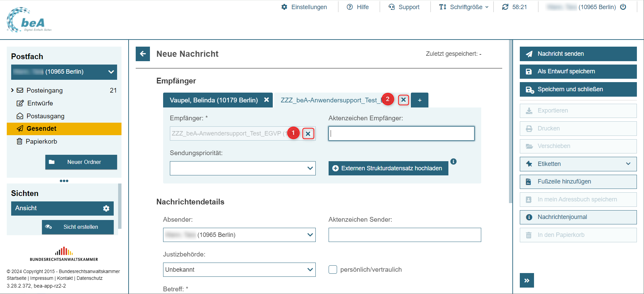Image resolution: width=644 pixels, height=294 pixels.
Task: Refresh the session timer
Action: (505, 7)
